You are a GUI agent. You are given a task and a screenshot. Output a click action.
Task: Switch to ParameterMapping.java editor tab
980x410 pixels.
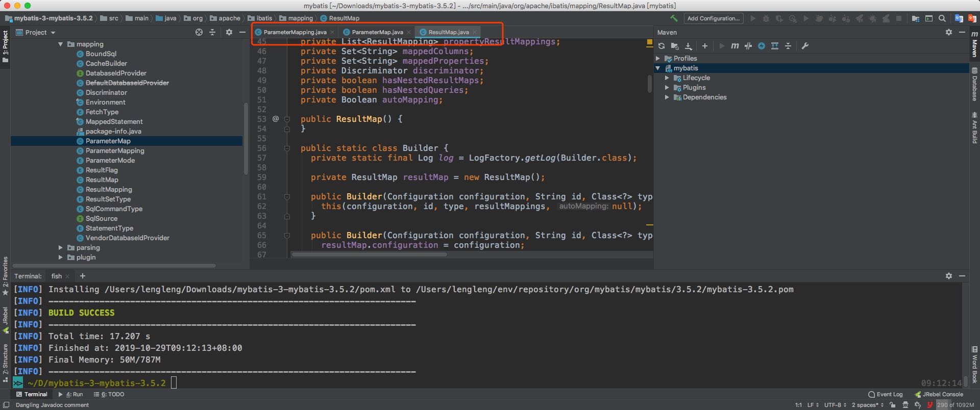click(295, 32)
